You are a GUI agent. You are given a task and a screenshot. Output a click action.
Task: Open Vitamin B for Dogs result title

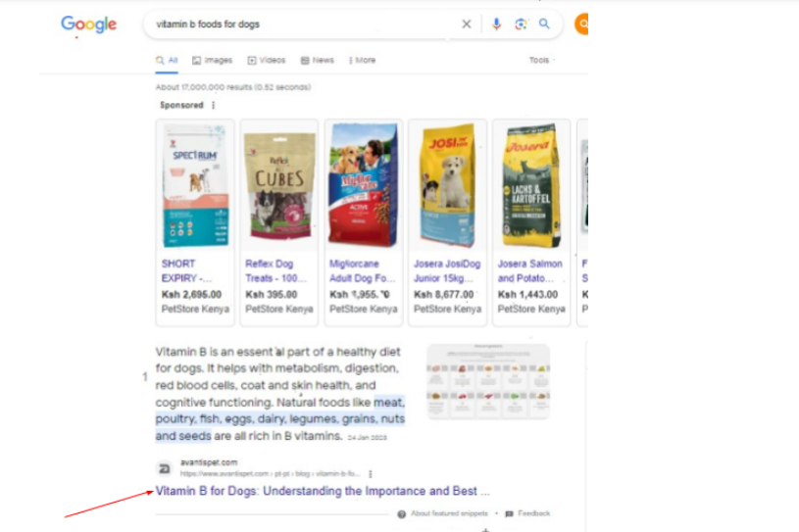[323, 491]
